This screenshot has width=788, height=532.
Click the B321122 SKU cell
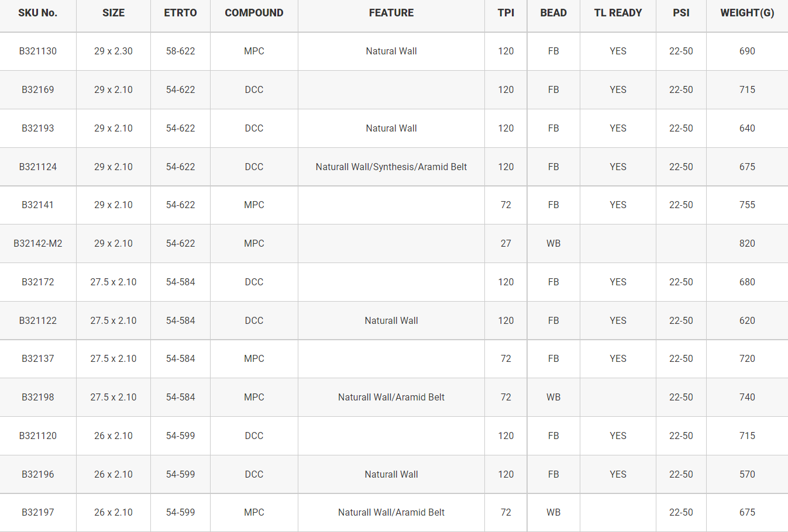coord(38,320)
